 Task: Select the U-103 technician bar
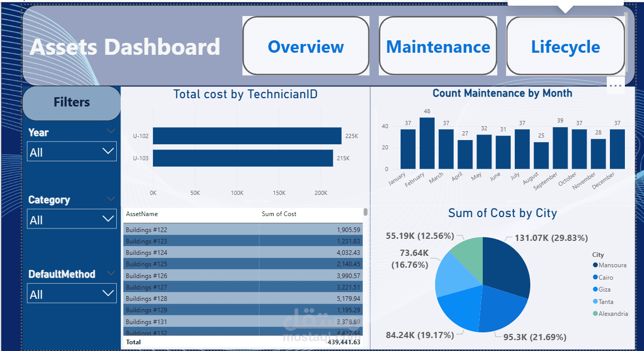(x=243, y=158)
